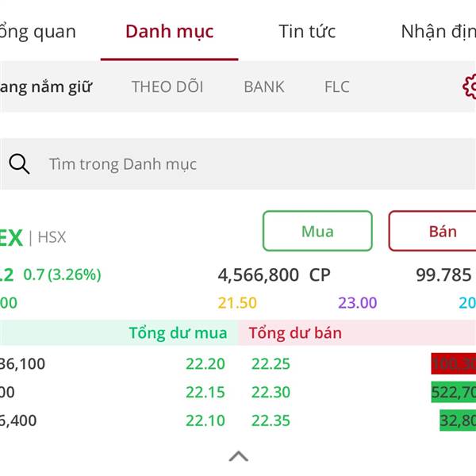Open the Nhận định tab
476x476 pixels.
pyautogui.click(x=439, y=32)
